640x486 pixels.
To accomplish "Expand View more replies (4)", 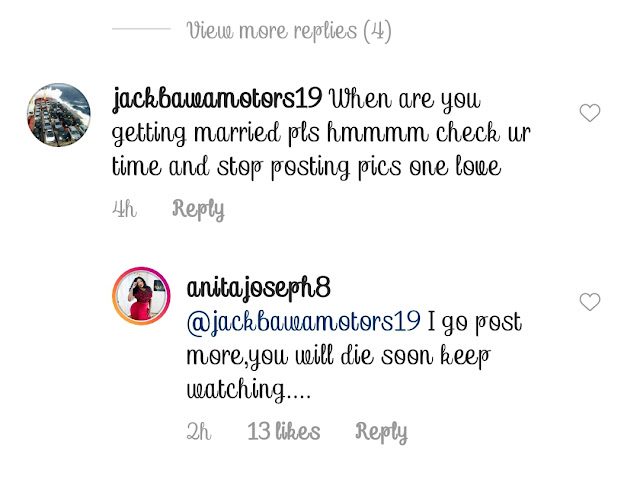I will coord(289,31).
